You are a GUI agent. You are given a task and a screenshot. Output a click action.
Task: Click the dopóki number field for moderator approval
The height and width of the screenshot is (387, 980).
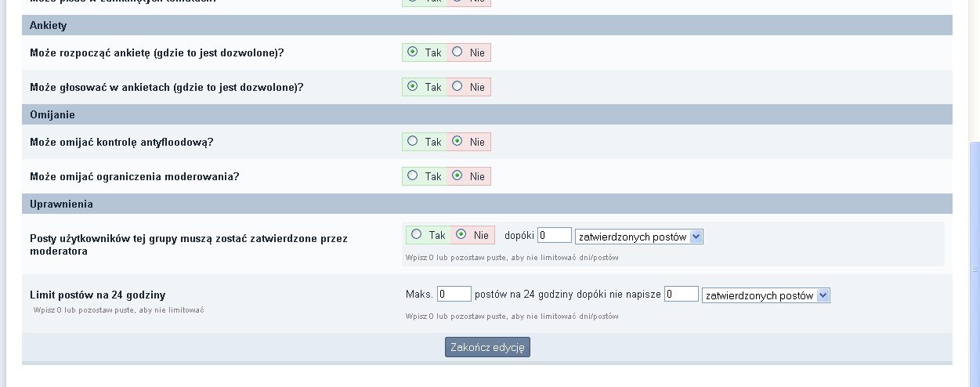click(554, 235)
